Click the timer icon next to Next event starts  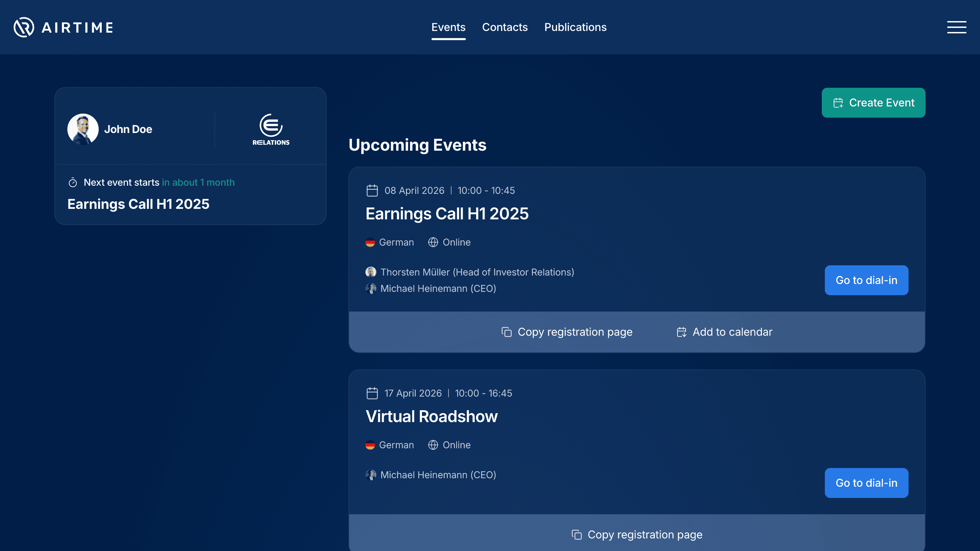[73, 182]
